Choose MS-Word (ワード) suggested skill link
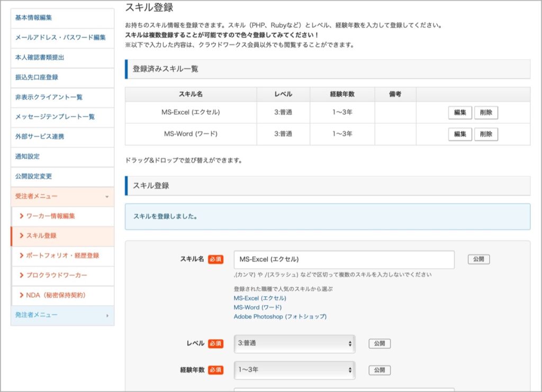Screen dimensions: 542x392 (x=258, y=307)
